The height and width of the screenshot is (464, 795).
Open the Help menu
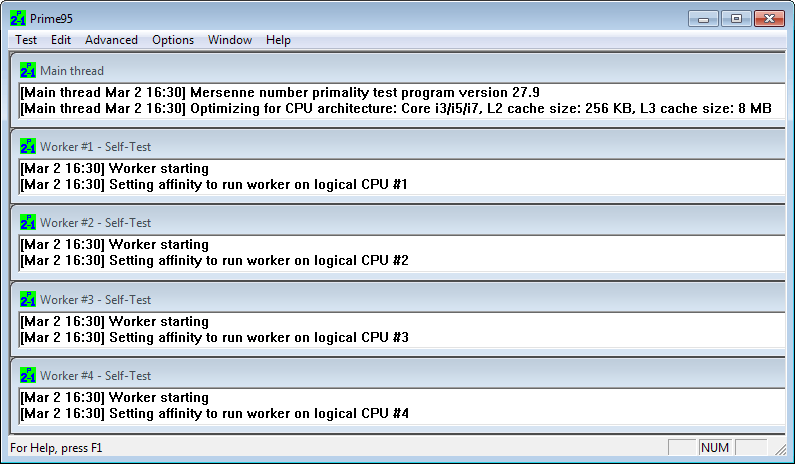278,40
